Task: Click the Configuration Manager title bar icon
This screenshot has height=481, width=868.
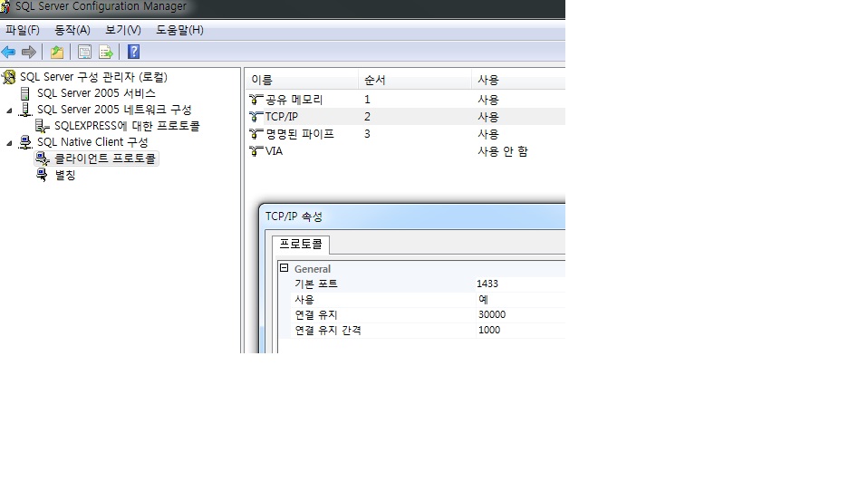Action: pos(5,7)
